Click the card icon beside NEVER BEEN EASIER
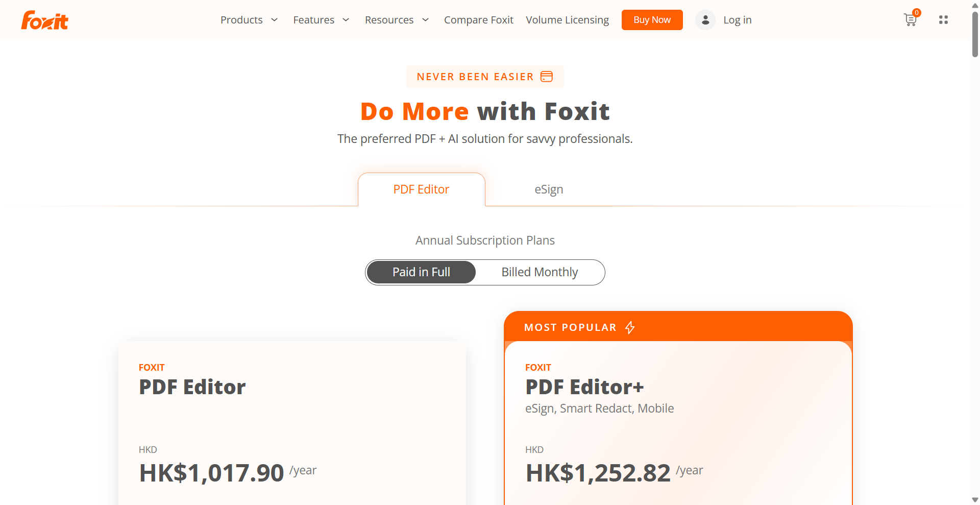This screenshot has width=980, height=505. coord(546,77)
